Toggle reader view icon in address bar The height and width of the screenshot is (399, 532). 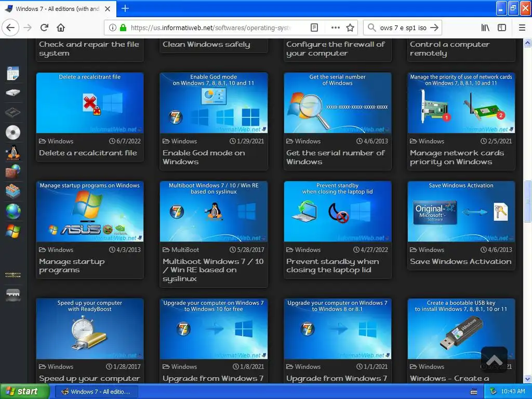314,28
